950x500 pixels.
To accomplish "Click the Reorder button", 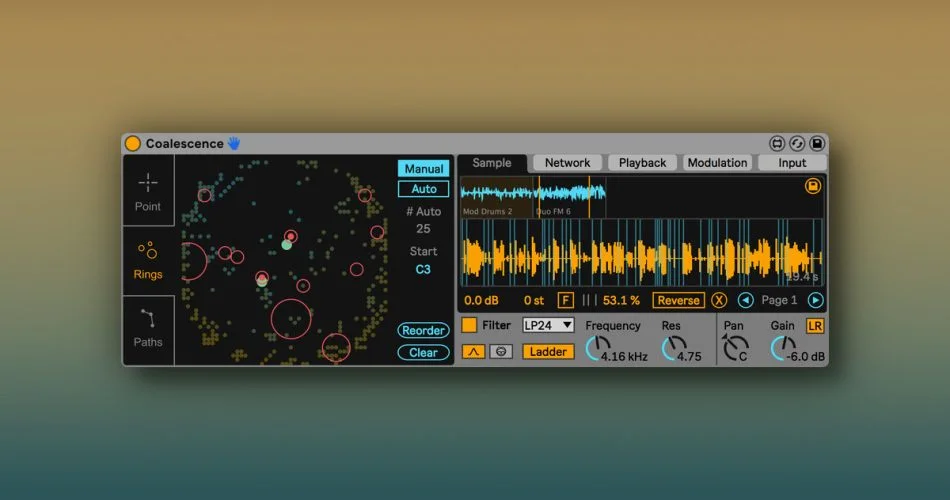I will tap(423, 330).
